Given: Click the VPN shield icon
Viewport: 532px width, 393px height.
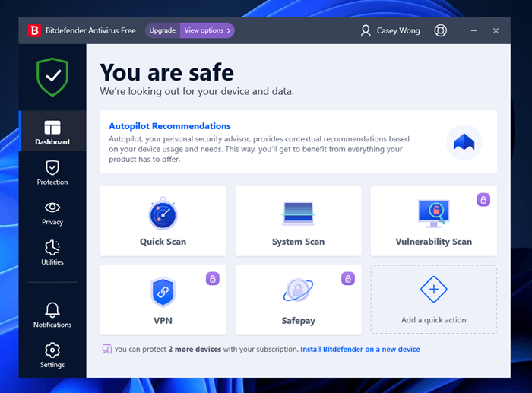Looking at the screenshot, I should [163, 292].
